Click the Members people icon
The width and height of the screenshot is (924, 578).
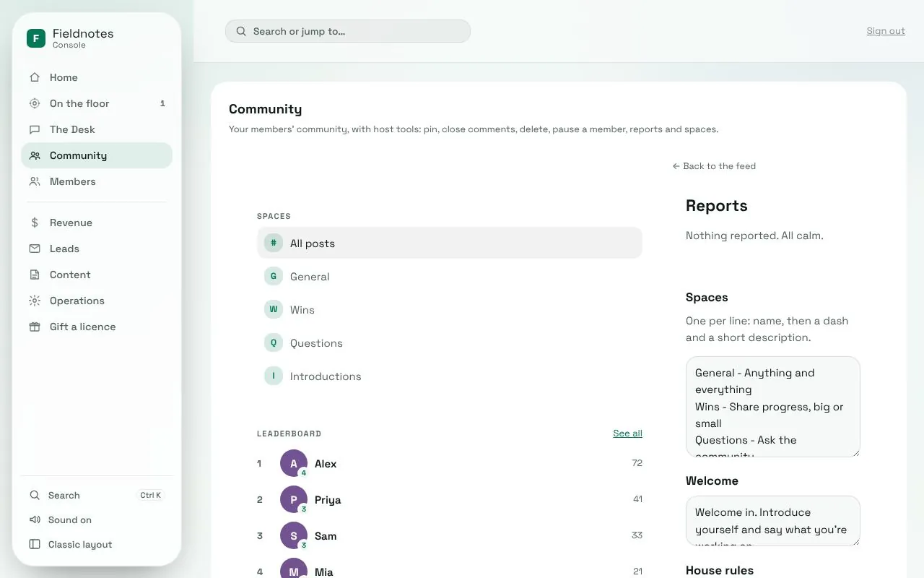point(35,181)
